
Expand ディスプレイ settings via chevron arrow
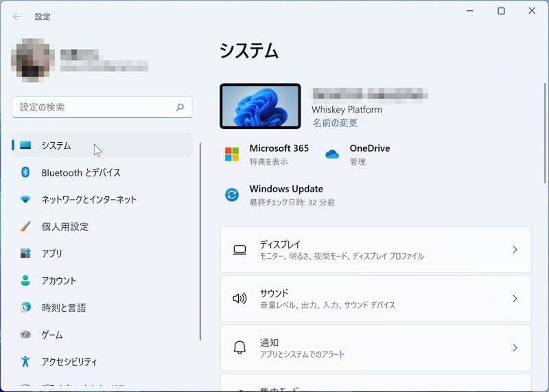515,250
